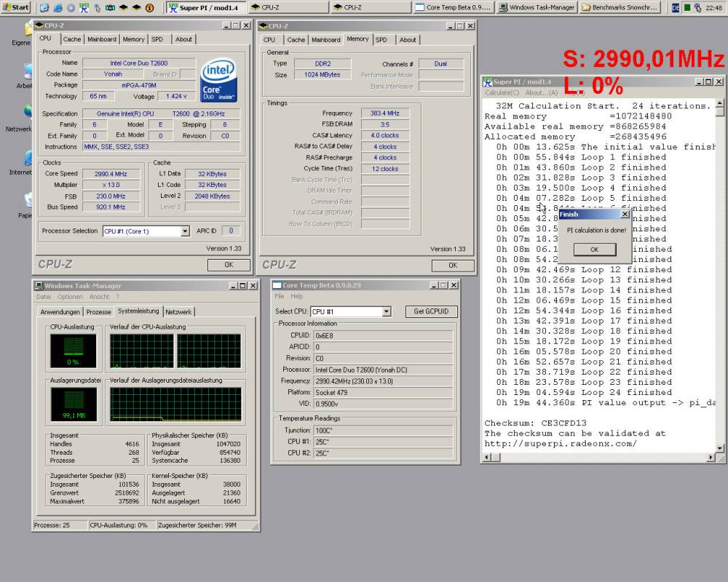This screenshot has width=728, height=582.
Task: Select the Netzwerk tab in Task-Manager
Action: [x=178, y=312]
